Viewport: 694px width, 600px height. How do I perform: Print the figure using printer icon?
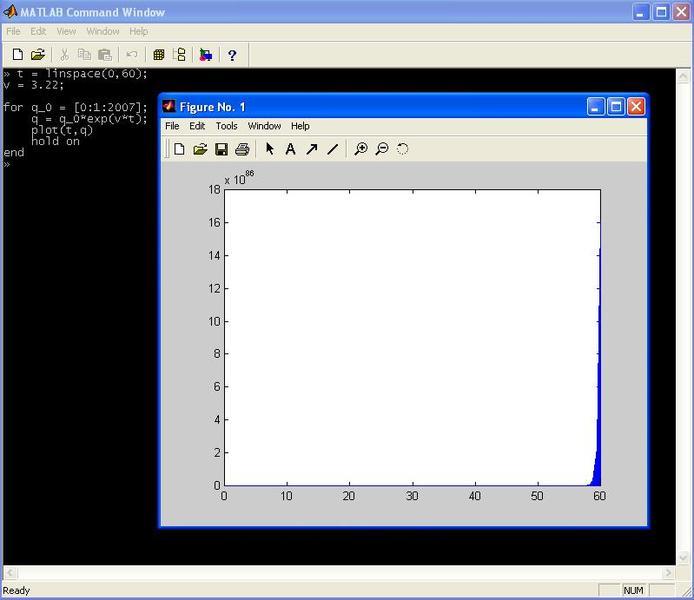pos(242,149)
